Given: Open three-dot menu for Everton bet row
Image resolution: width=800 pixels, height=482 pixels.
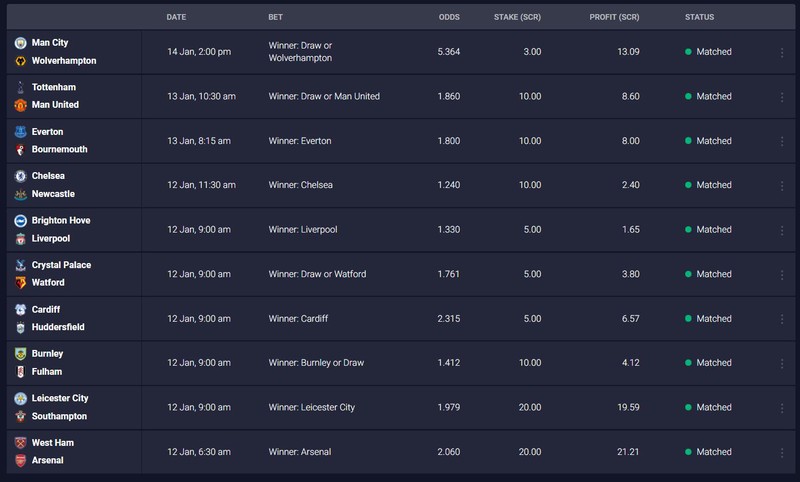Looking at the screenshot, I should point(782,141).
